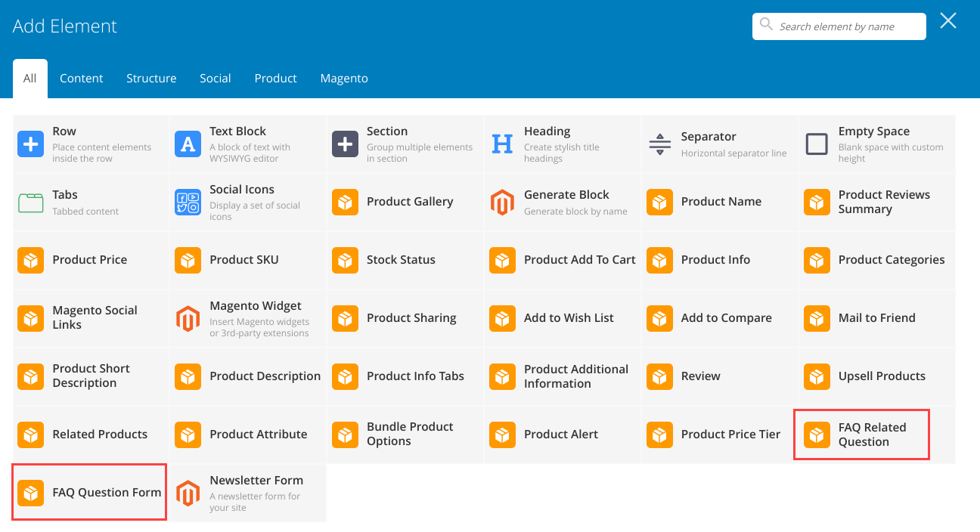Click the Heading element icon

pyautogui.click(x=502, y=144)
